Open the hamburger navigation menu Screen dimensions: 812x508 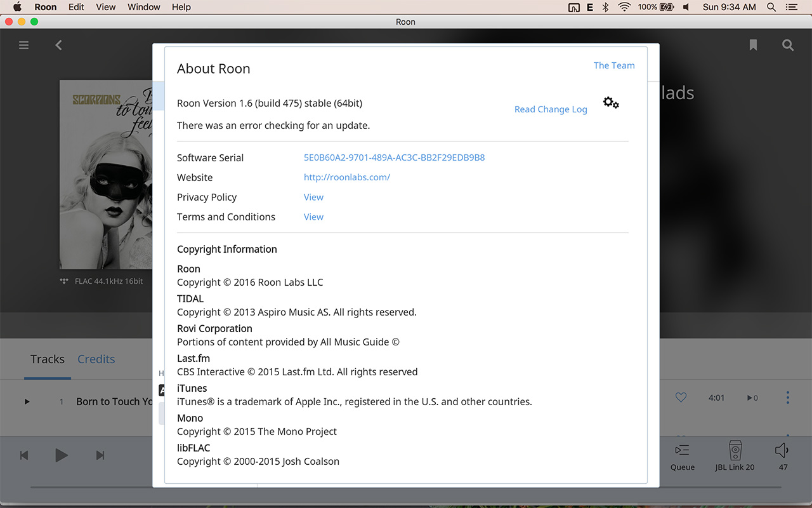click(24, 45)
